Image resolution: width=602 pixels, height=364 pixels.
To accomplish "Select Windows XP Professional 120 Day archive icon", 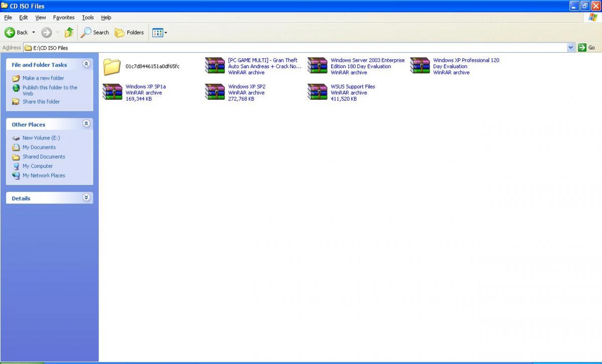I will (420, 66).
